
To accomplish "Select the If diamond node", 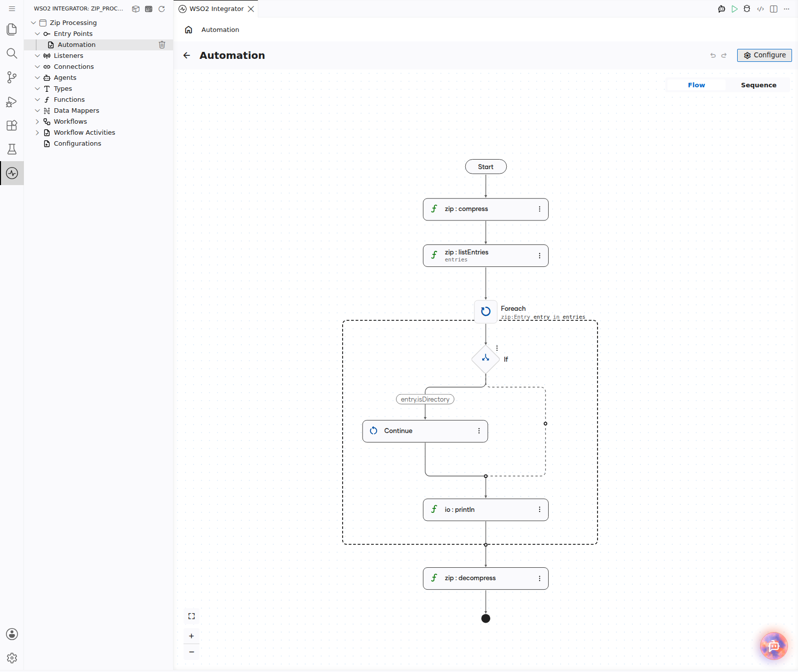I will [486, 359].
